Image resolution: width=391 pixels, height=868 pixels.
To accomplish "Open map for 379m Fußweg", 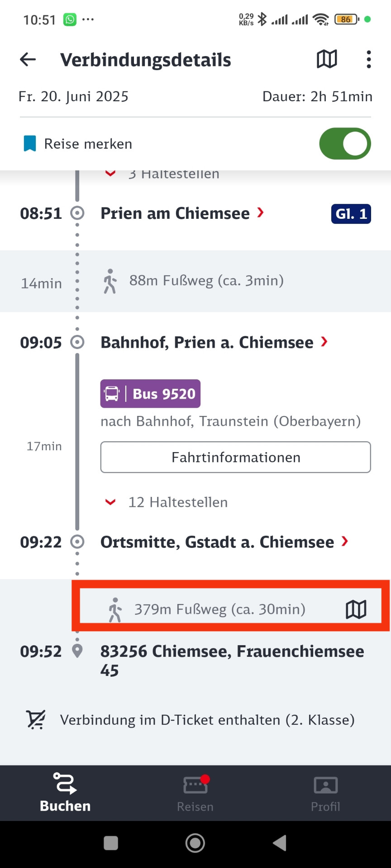I will pyautogui.click(x=356, y=609).
